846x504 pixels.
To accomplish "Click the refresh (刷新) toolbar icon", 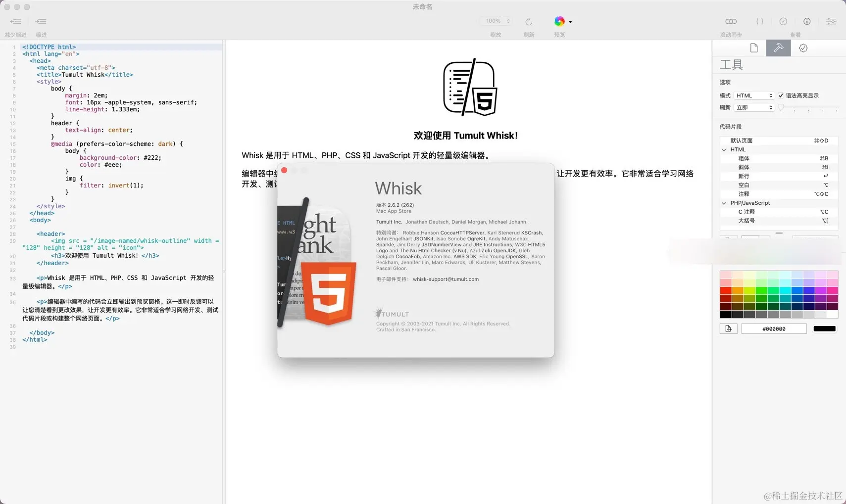I will coord(529,21).
